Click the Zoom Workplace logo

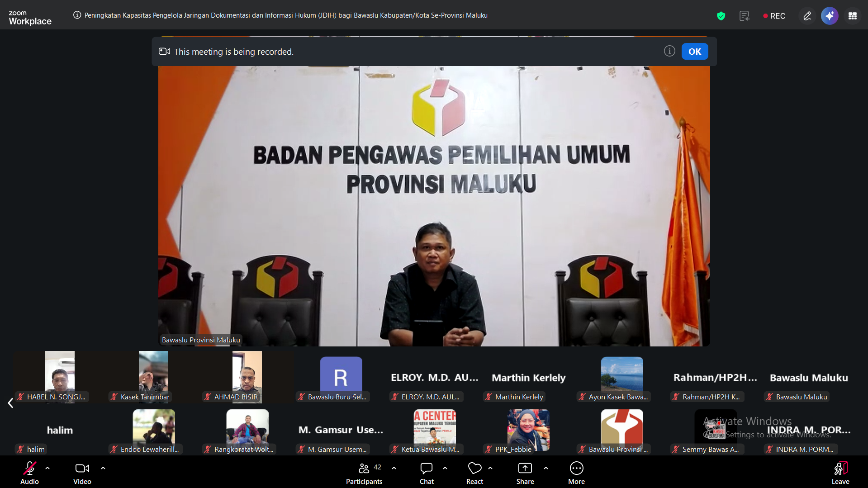click(30, 18)
